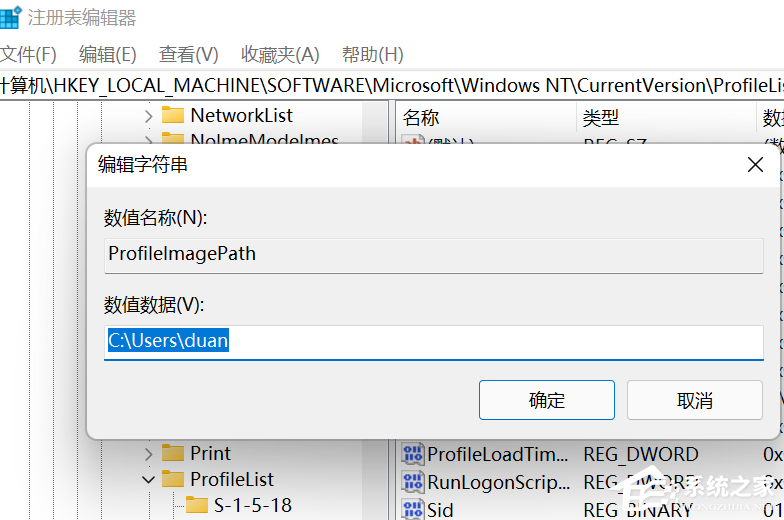Close the 编辑字符串 dialog
This screenshot has height=520, width=784.
[x=755, y=164]
